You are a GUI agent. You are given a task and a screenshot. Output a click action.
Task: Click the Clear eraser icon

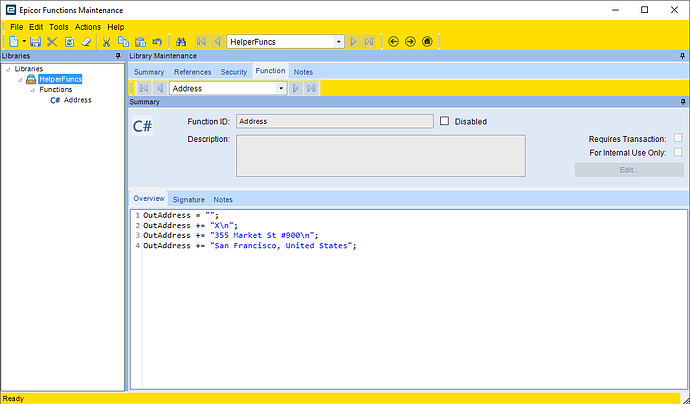click(x=86, y=42)
